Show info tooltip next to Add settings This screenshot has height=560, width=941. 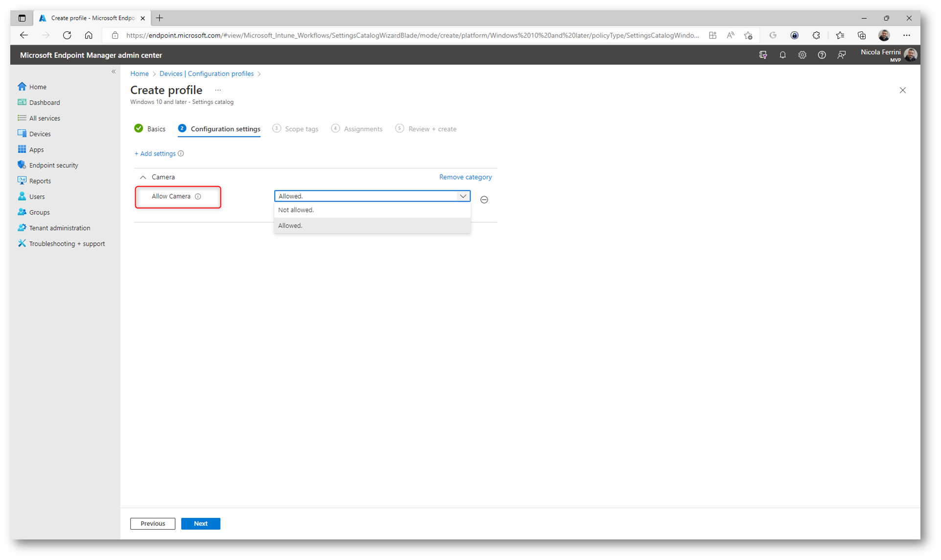coord(181,153)
